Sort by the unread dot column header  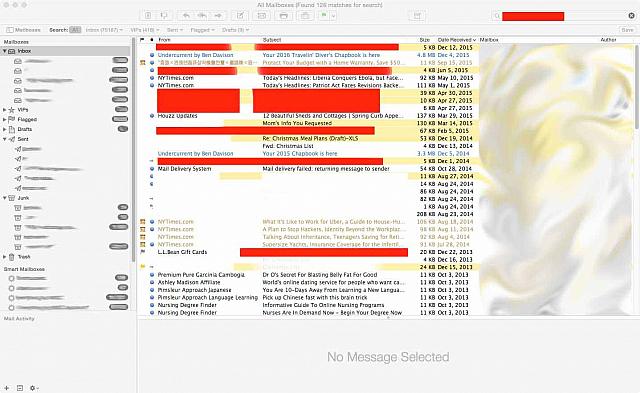152,40
